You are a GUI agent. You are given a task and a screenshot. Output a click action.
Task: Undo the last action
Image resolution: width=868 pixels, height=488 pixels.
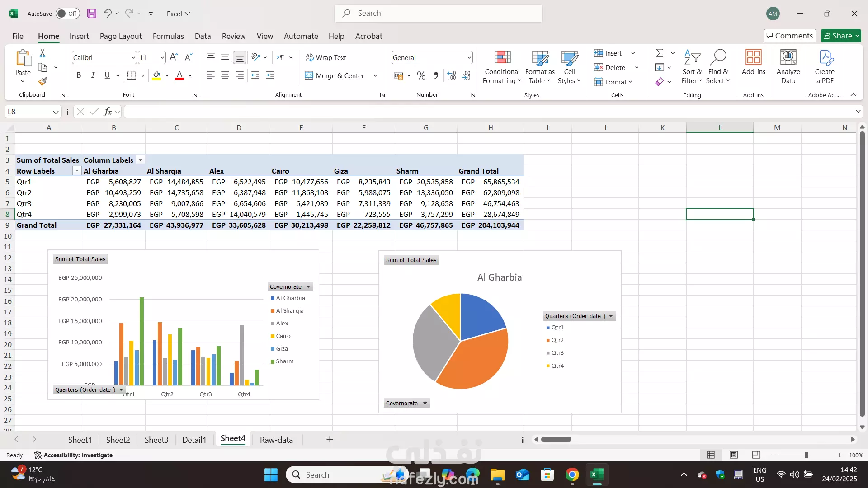[107, 14]
